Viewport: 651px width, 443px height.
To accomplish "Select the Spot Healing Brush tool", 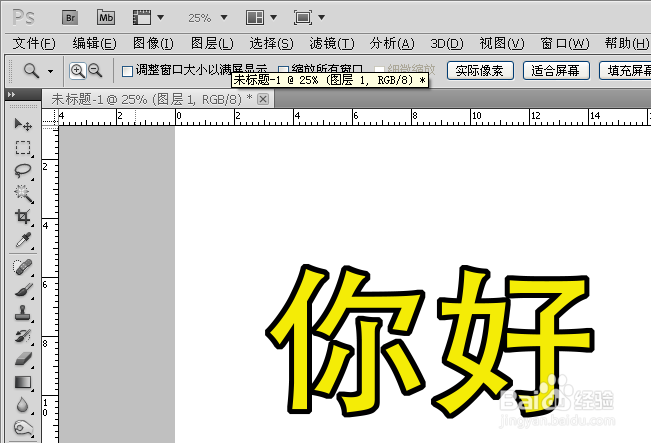I will 22,267.
